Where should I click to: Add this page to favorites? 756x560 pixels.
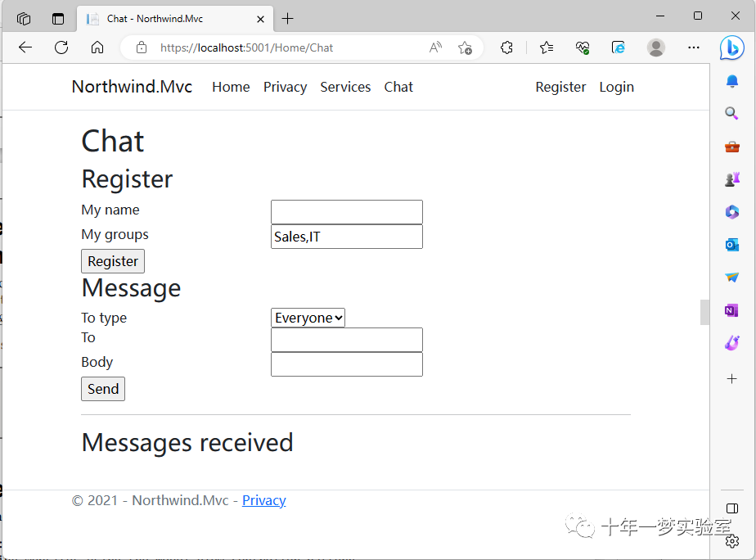[465, 47]
